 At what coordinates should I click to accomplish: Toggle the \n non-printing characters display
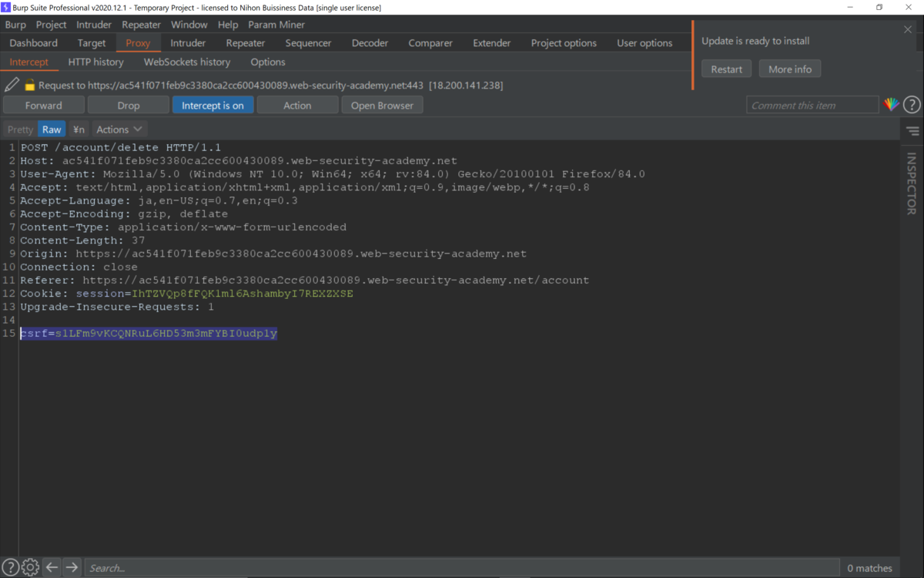pyautogui.click(x=78, y=129)
